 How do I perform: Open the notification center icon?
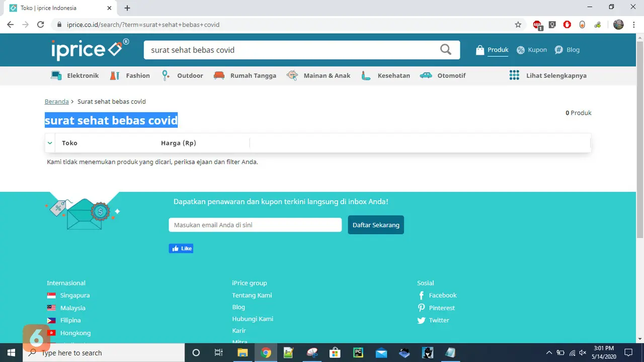[628, 352]
